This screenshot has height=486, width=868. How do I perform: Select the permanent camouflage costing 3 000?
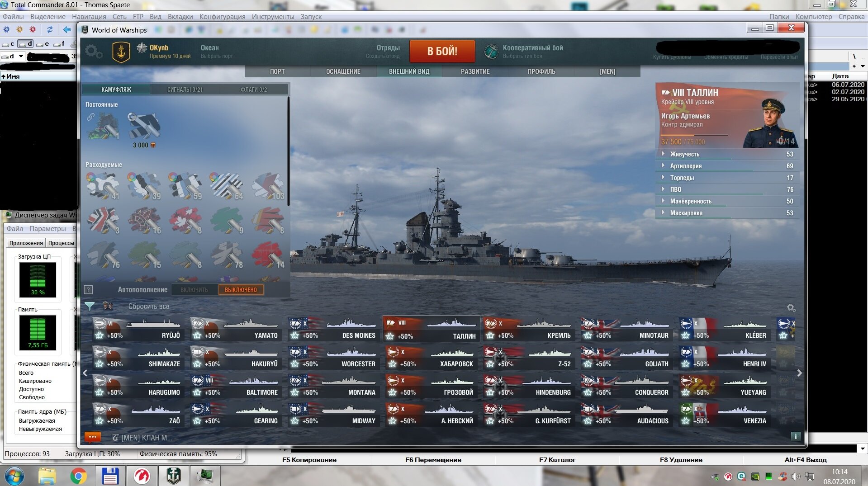point(144,130)
